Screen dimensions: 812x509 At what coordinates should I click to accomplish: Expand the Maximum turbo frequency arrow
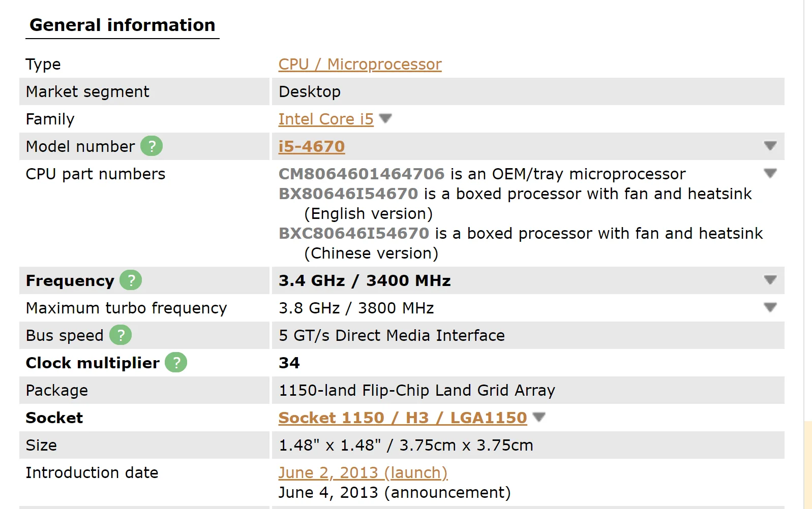tap(770, 307)
